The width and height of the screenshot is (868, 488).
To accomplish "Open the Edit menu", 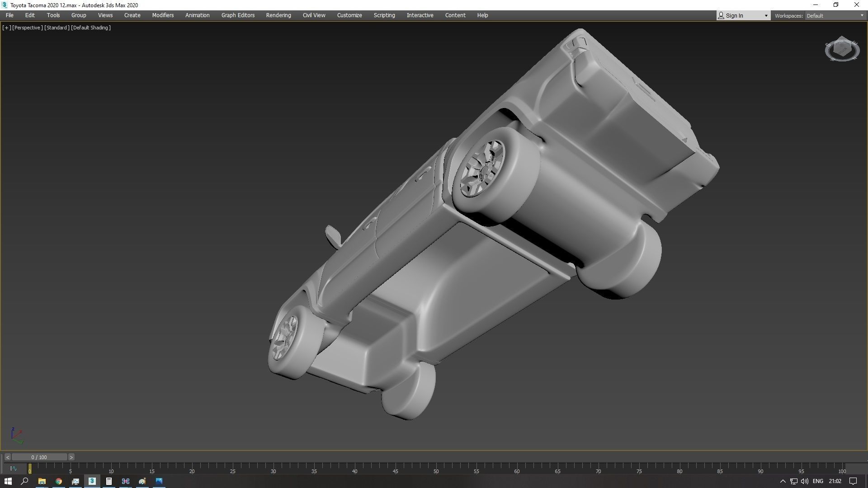I will (x=30, y=15).
